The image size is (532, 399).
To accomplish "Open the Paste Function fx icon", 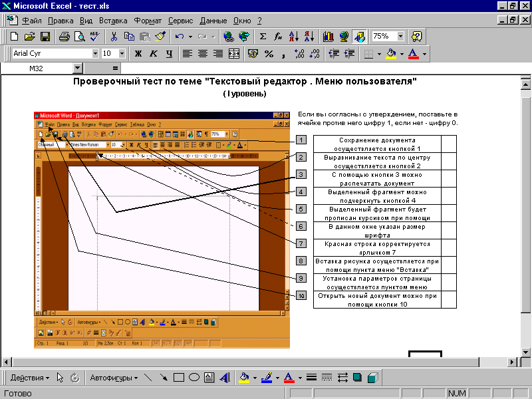I will pyautogui.click(x=278, y=37).
